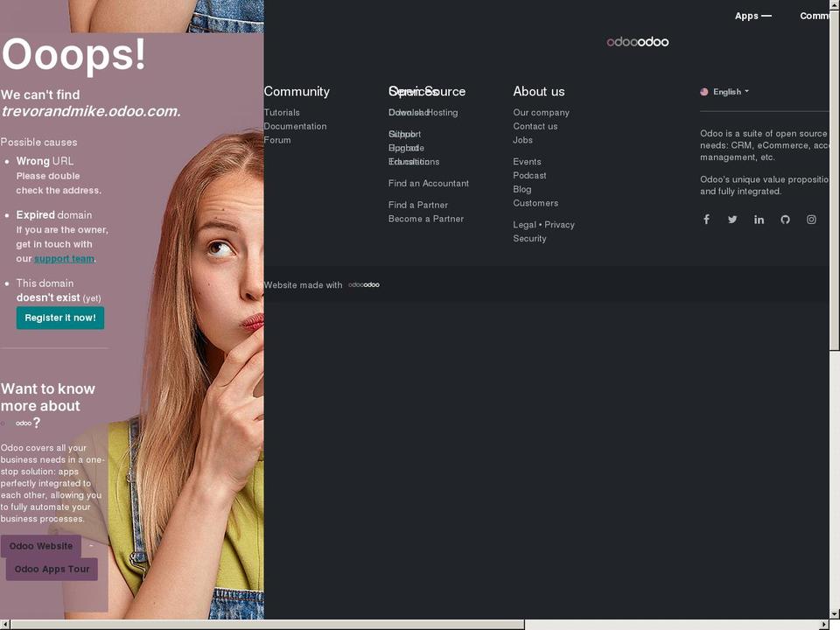Viewport: 840px width, 630px height.
Task: Open the Podcast link
Action: coord(530,175)
